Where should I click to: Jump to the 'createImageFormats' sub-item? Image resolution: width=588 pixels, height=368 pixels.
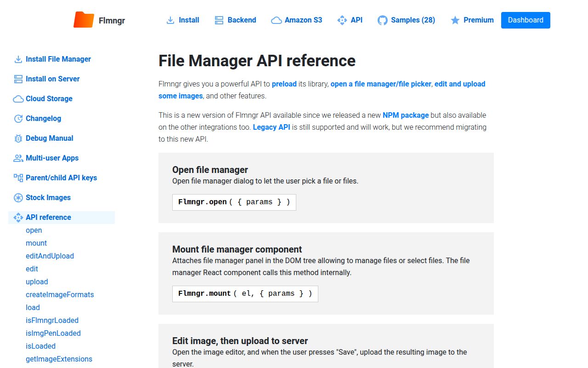point(60,295)
